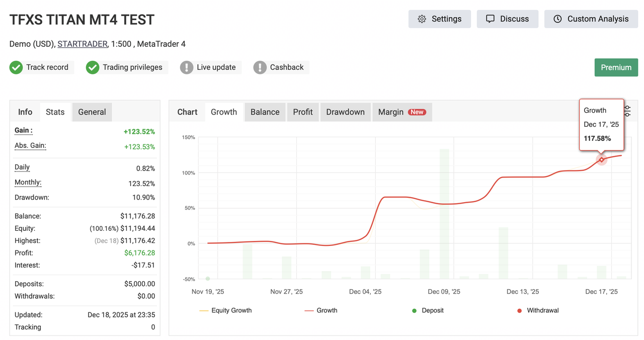
Task: Toggle Withdrawal markers in chart legend
Action: coord(538,310)
